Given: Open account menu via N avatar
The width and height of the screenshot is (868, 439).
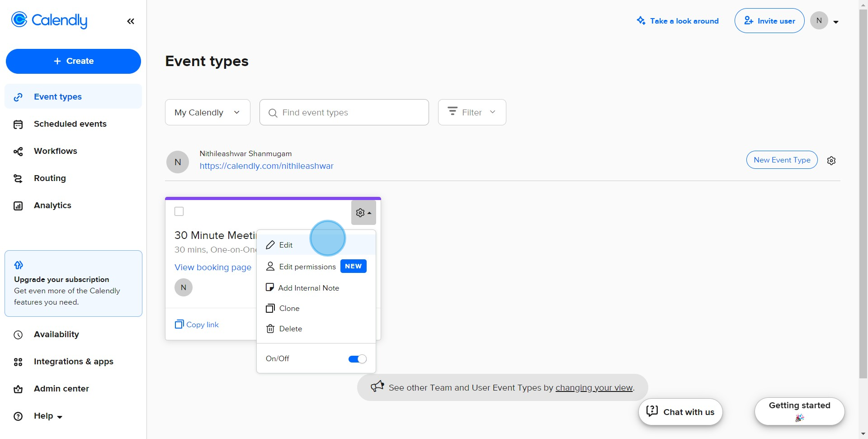Looking at the screenshot, I should click(x=819, y=20).
